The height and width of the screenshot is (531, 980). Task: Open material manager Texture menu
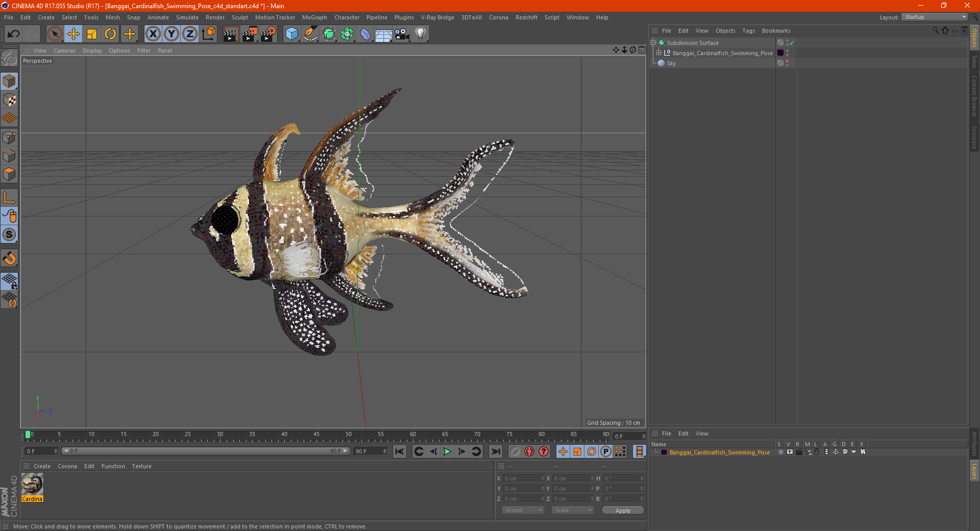(x=141, y=466)
